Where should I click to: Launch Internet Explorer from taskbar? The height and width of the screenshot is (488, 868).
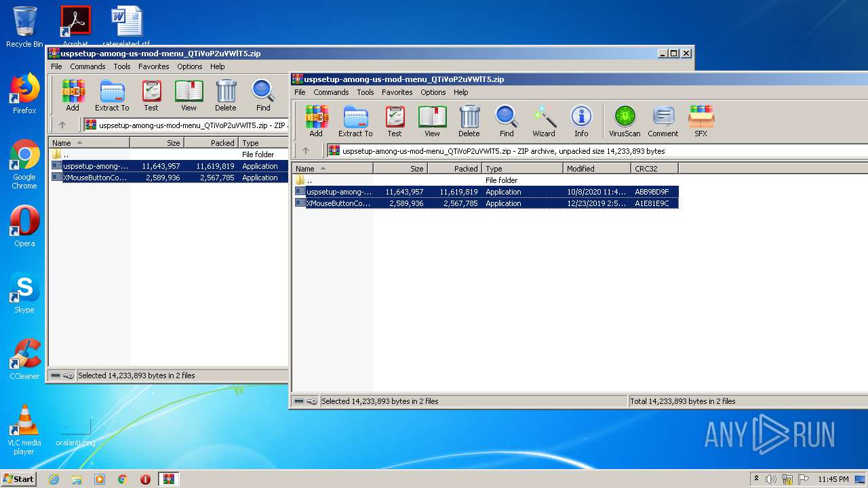coord(54,479)
